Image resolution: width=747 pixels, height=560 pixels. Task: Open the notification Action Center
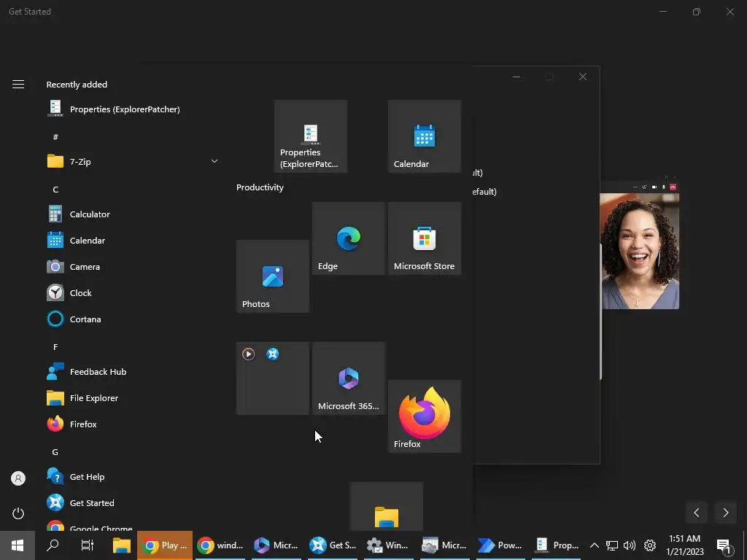pyautogui.click(x=723, y=545)
